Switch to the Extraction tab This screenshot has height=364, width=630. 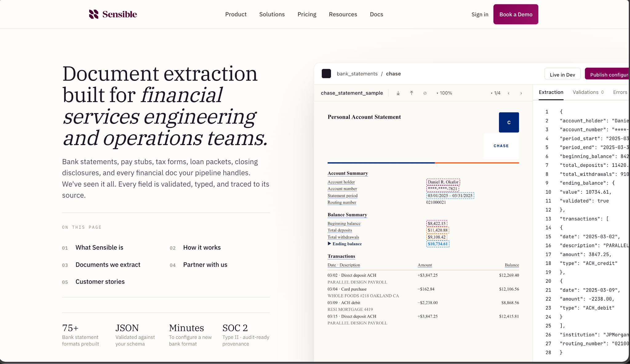point(551,92)
